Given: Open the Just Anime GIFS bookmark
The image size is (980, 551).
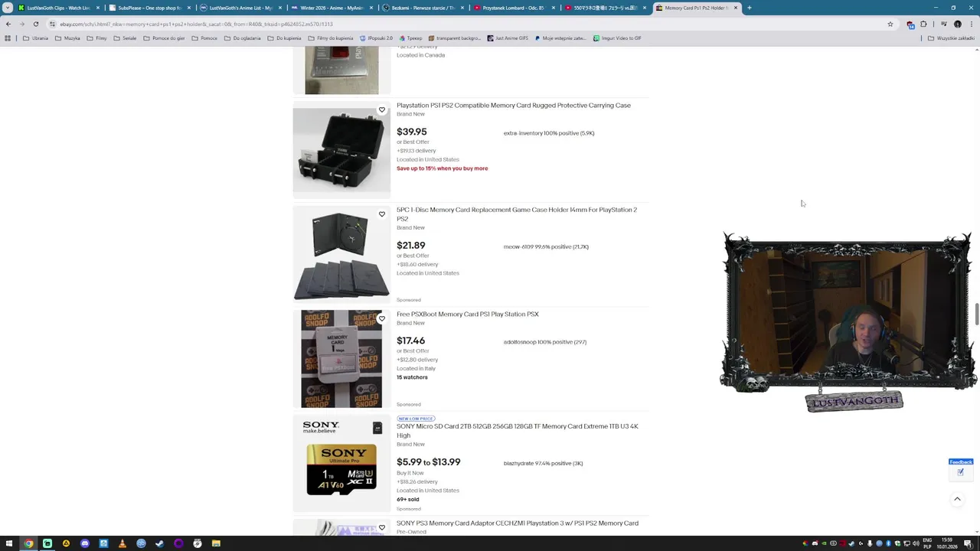Looking at the screenshot, I should click(507, 38).
